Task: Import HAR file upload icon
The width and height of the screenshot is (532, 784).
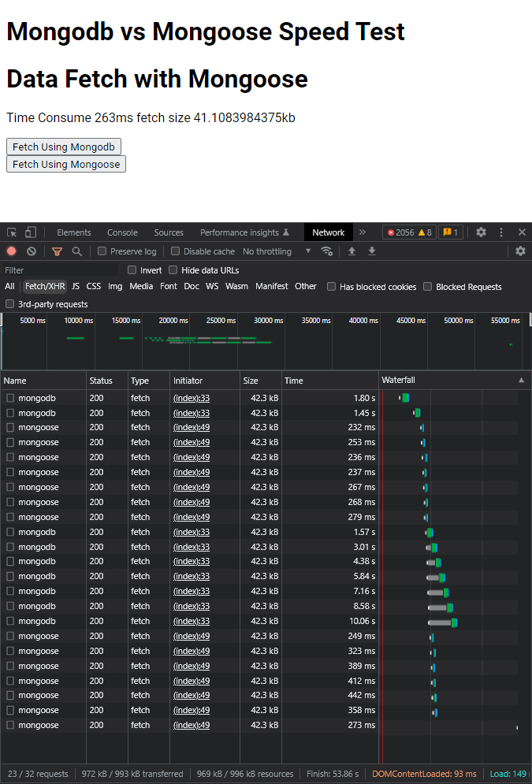Action: pos(352,251)
